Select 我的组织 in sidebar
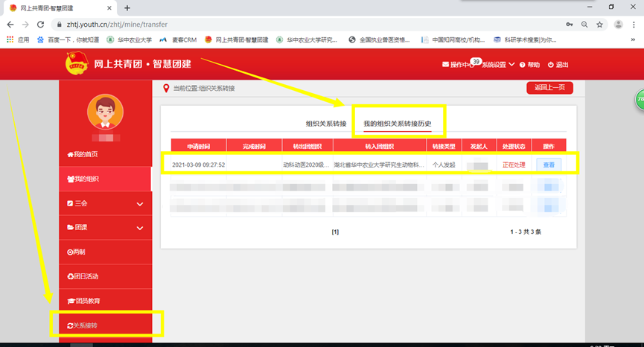The height and width of the screenshot is (347, 644). pos(83,179)
